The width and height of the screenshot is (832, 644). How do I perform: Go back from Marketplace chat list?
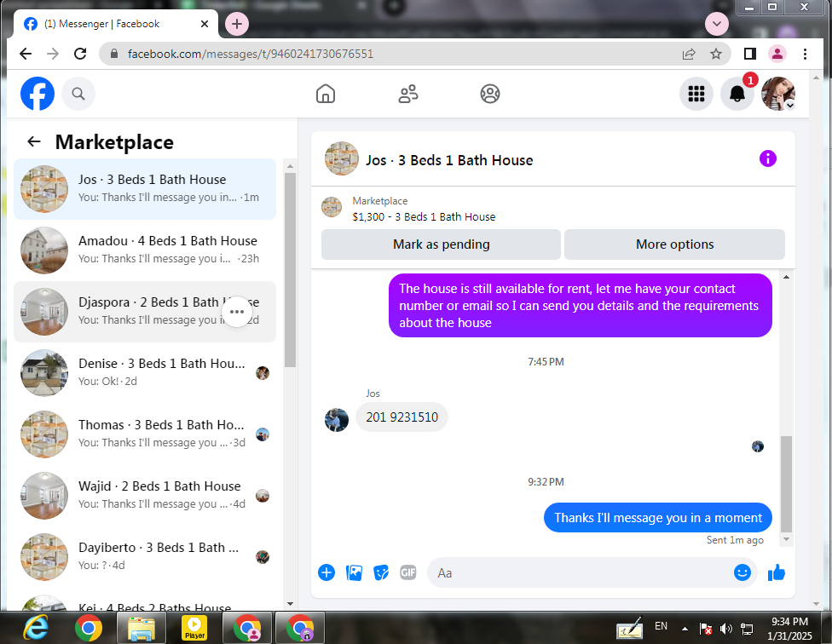[x=34, y=141]
